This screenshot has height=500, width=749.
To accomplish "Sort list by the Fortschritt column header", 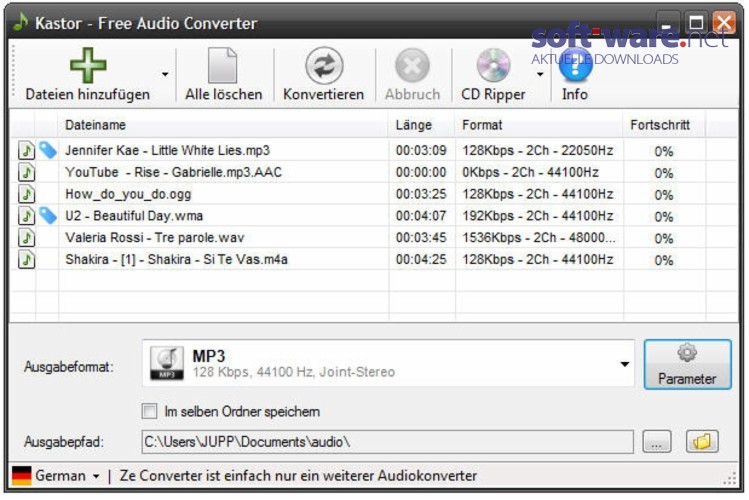I will pyautogui.click(x=660, y=125).
